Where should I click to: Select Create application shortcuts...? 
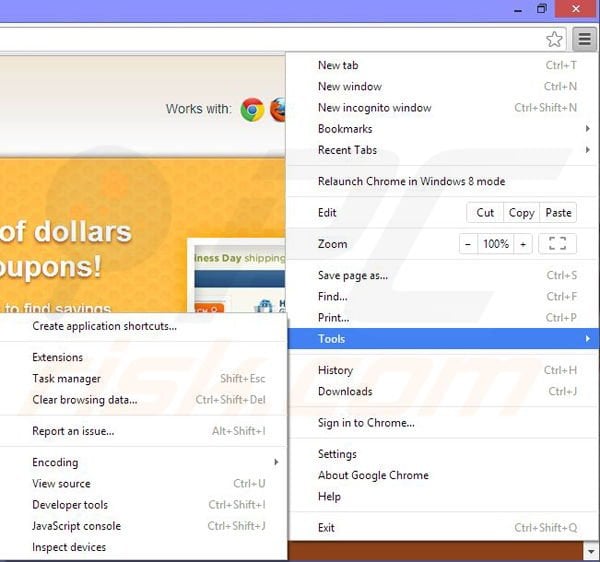coord(143,326)
